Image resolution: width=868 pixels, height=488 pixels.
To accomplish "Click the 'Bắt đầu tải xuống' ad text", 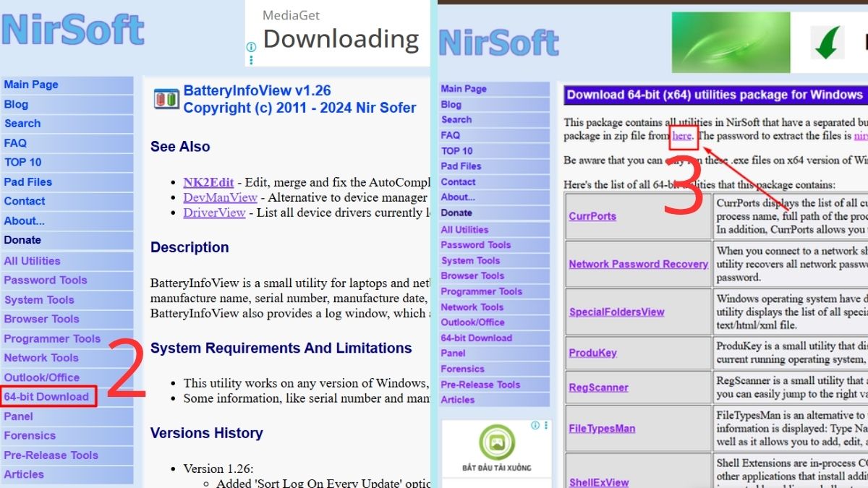I will click(496, 468).
